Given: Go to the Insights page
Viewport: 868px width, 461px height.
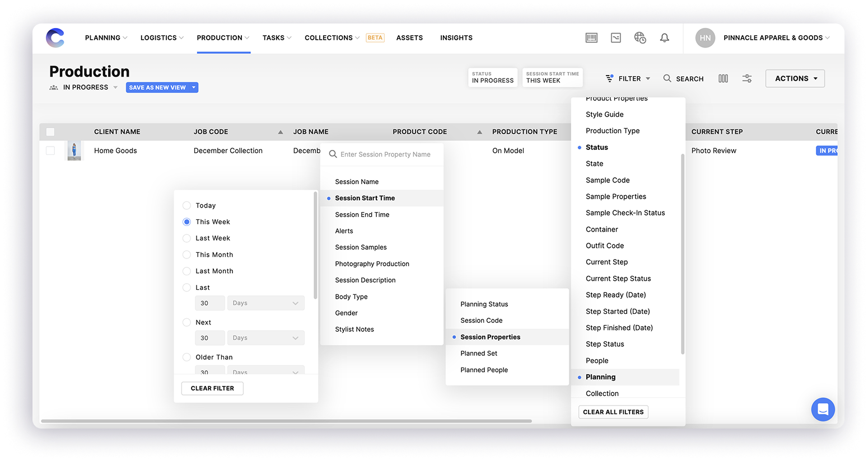Looking at the screenshot, I should [456, 38].
